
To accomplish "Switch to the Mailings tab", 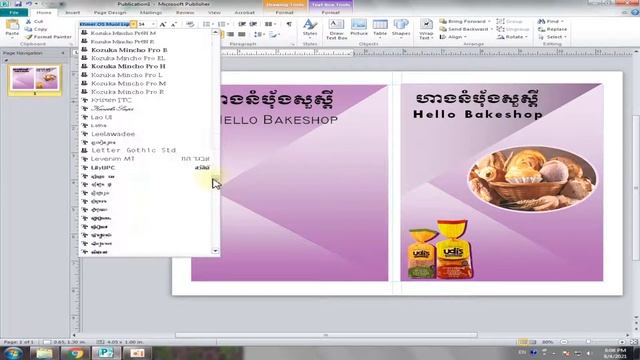I will (151, 13).
